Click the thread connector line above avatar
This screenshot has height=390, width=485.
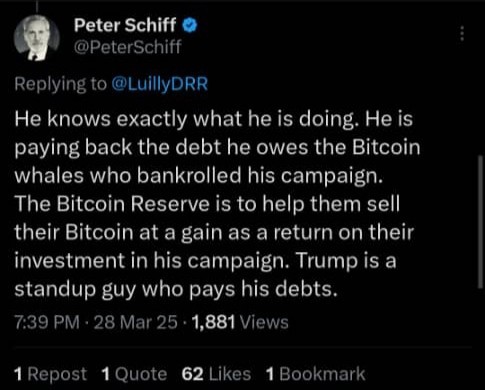point(36,6)
